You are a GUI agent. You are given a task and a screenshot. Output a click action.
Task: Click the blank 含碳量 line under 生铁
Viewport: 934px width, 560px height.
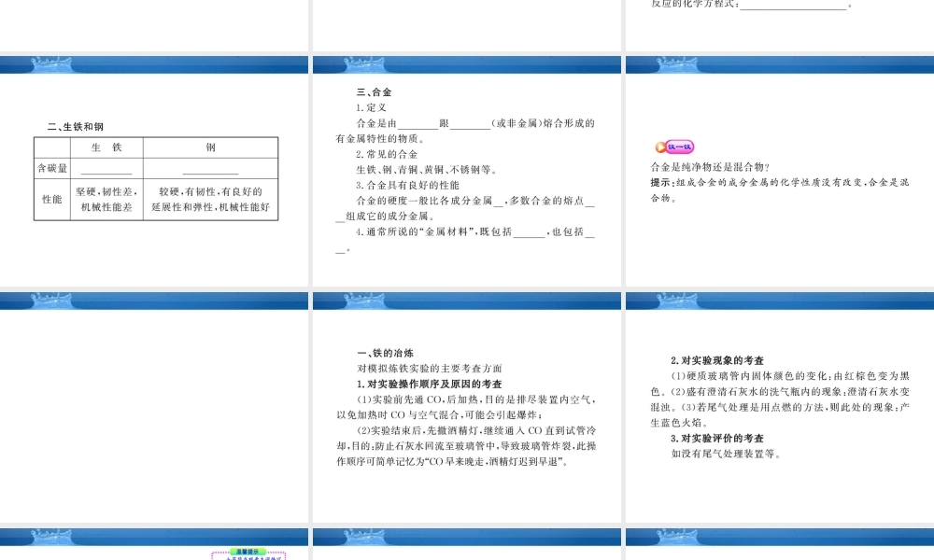[106, 174]
